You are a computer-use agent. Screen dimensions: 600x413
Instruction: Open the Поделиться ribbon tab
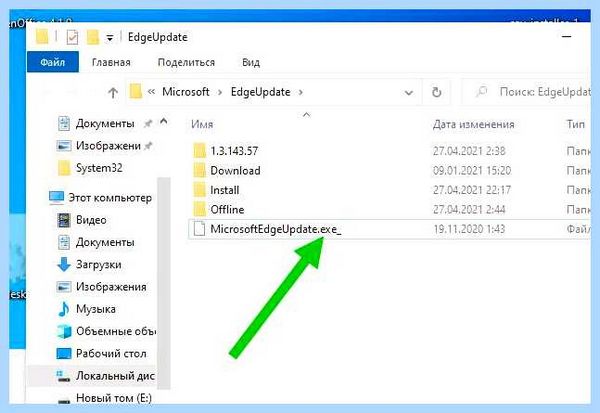click(186, 62)
